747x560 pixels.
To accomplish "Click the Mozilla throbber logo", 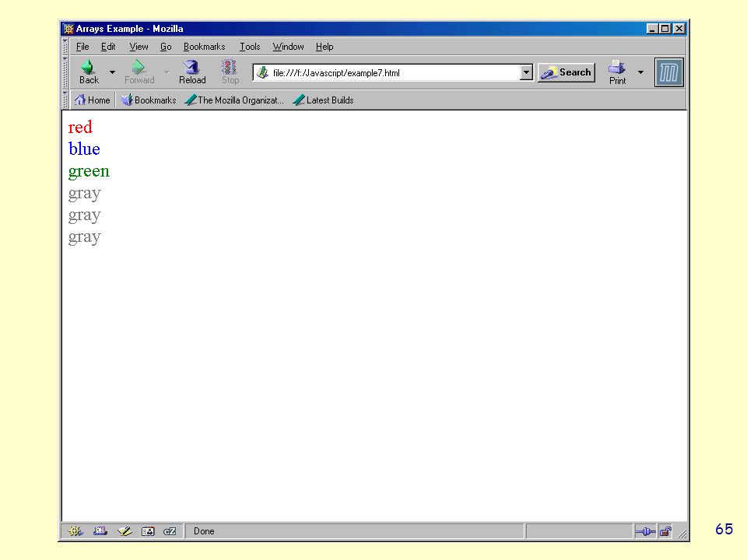I will (669, 72).
